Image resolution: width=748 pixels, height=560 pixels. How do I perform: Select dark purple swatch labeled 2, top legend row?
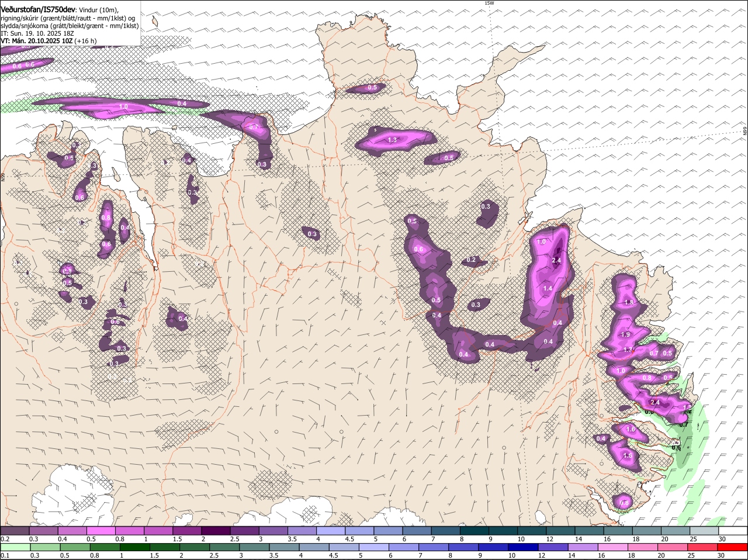(216, 531)
